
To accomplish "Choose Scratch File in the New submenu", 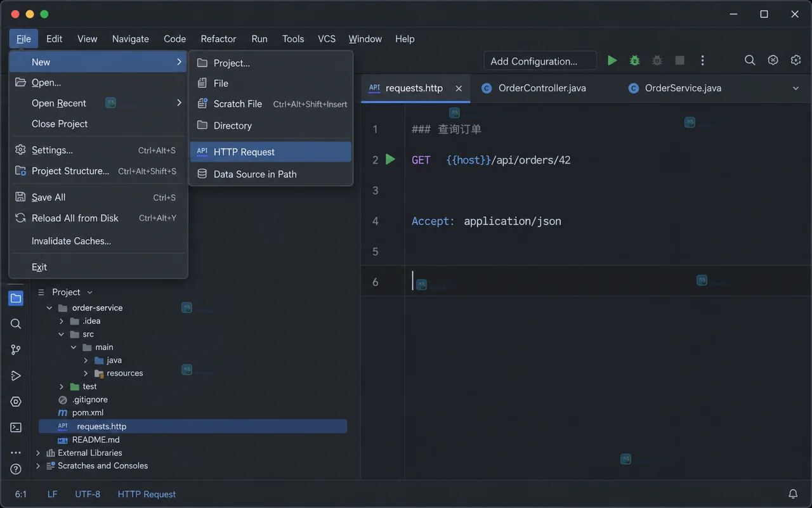I will tap(270, 104).
